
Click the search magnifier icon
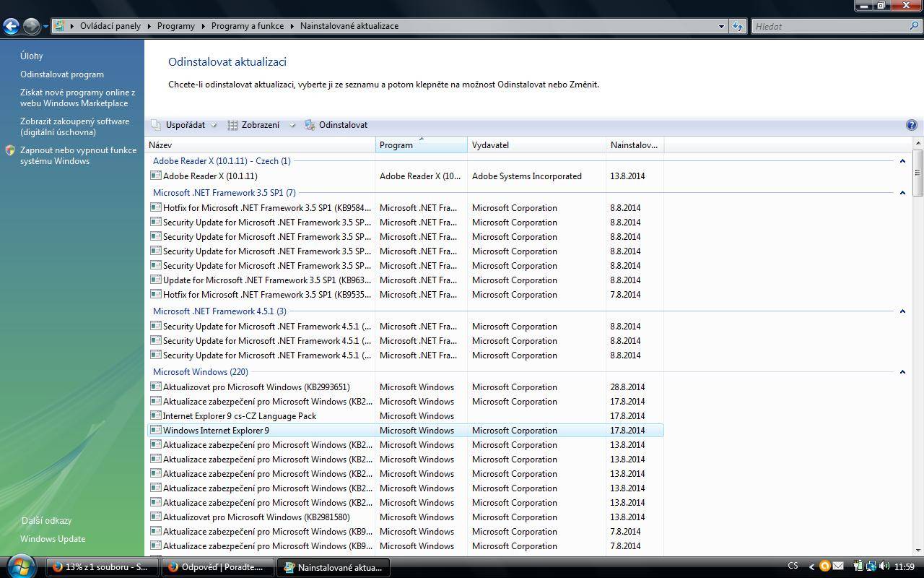[915, 26]
